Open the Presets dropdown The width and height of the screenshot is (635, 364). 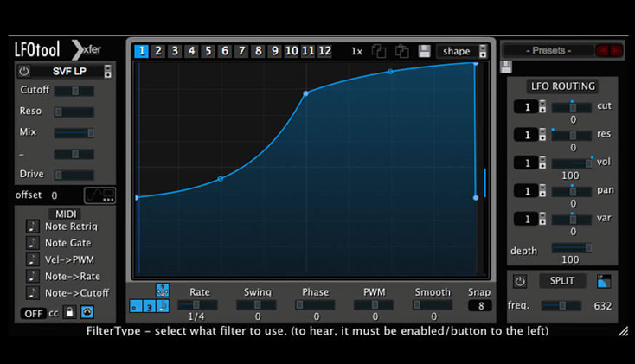pos(548,51)
